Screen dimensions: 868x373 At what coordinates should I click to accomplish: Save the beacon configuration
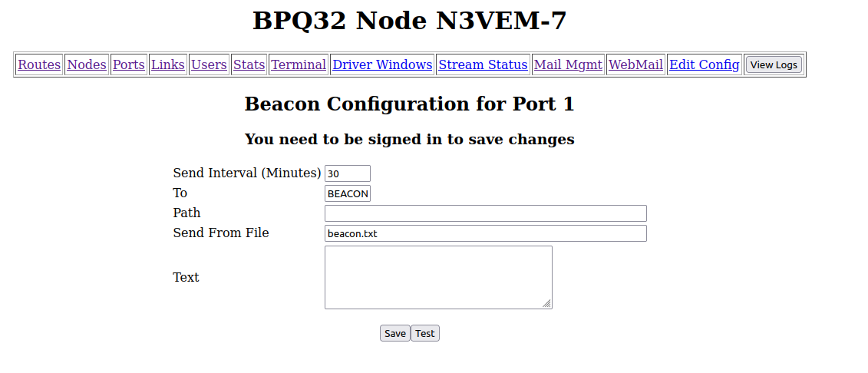[x=395, y=333]
